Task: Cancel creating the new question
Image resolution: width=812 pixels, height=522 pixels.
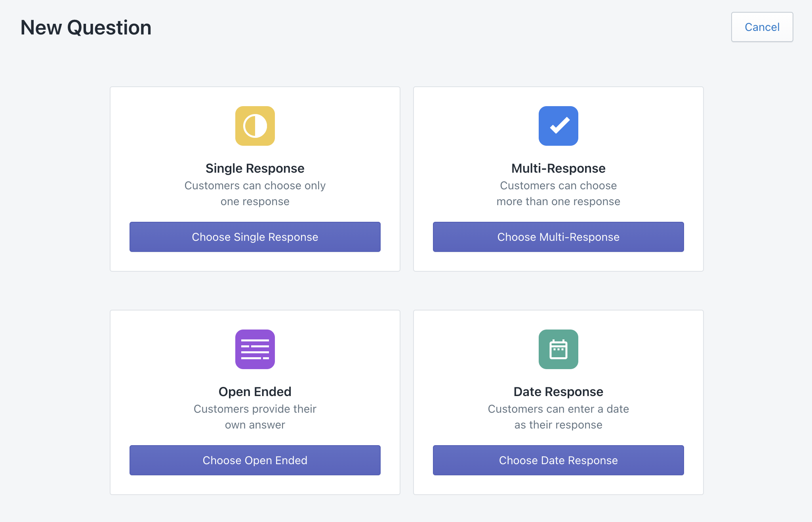Action: (x=762, y=27)
